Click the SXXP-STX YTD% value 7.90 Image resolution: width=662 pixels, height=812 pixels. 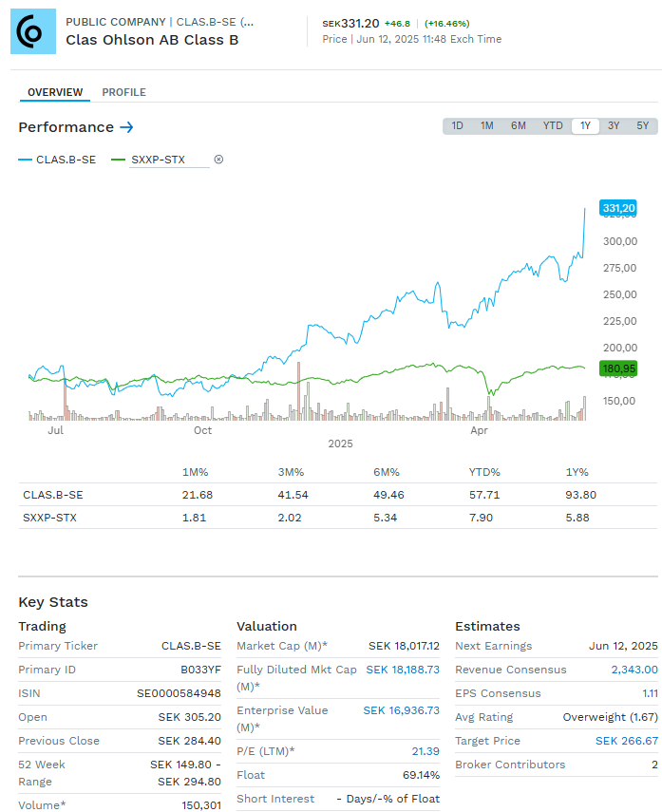point(482,518)
